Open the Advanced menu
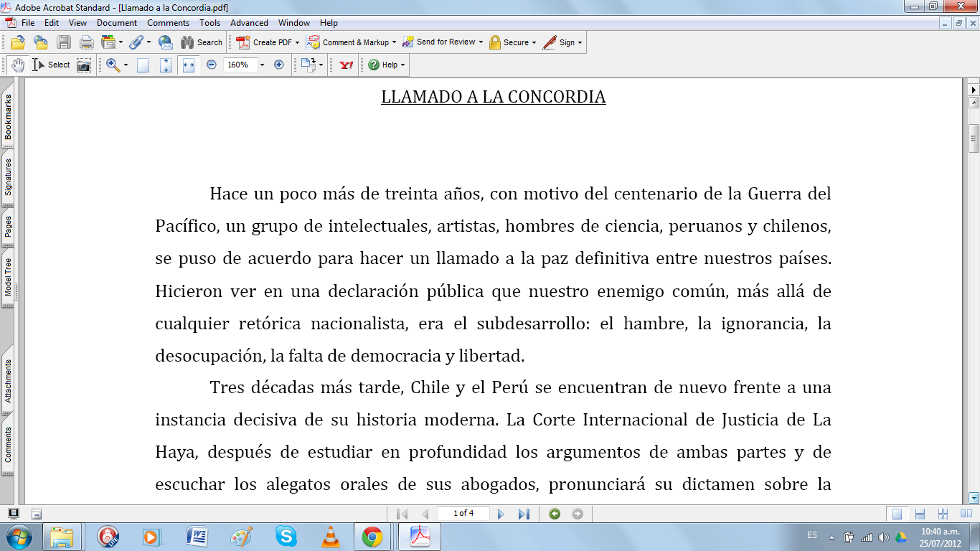 (249, 23)
